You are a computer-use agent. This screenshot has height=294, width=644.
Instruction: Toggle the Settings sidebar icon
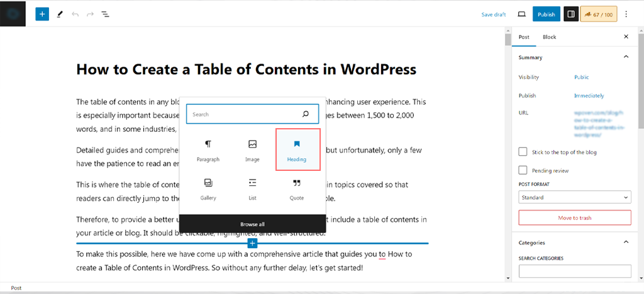571,14
